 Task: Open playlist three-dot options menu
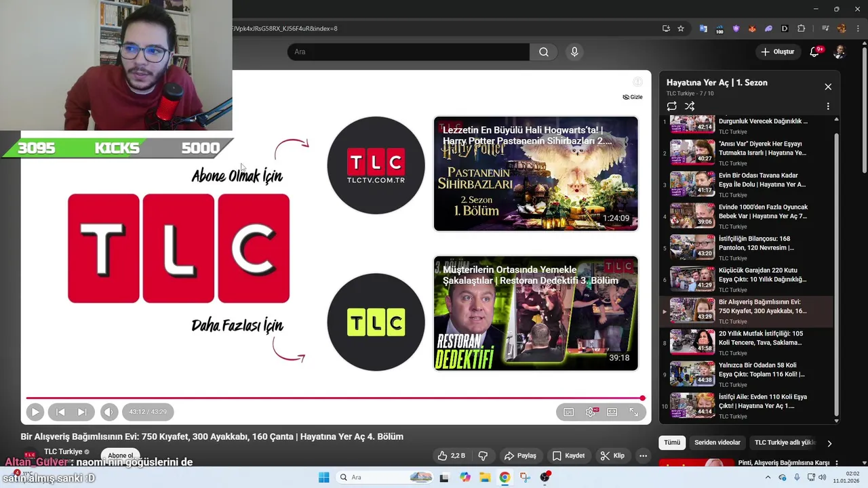828,106
